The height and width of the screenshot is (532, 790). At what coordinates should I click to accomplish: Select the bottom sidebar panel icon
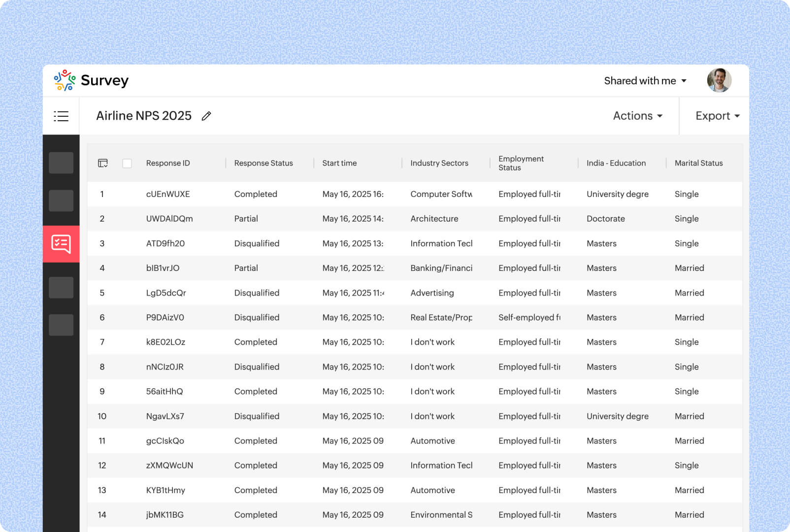(61, 324)
